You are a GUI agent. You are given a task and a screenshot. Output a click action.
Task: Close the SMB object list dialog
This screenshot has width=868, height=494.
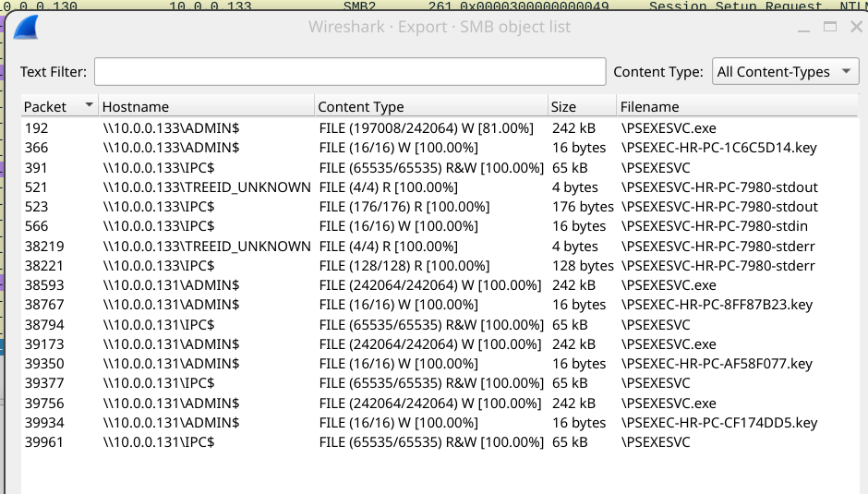pos(854,28)
